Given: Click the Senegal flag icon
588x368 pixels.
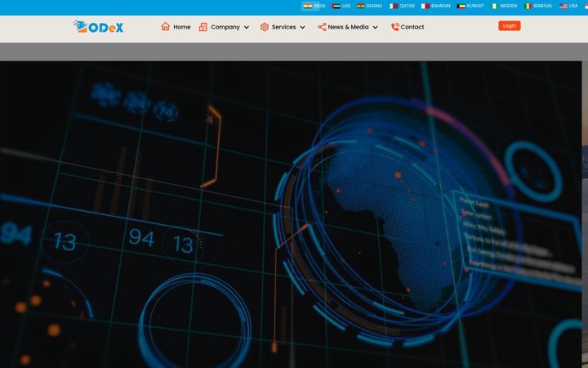Looking at the screenshot, I should point(528,6).
